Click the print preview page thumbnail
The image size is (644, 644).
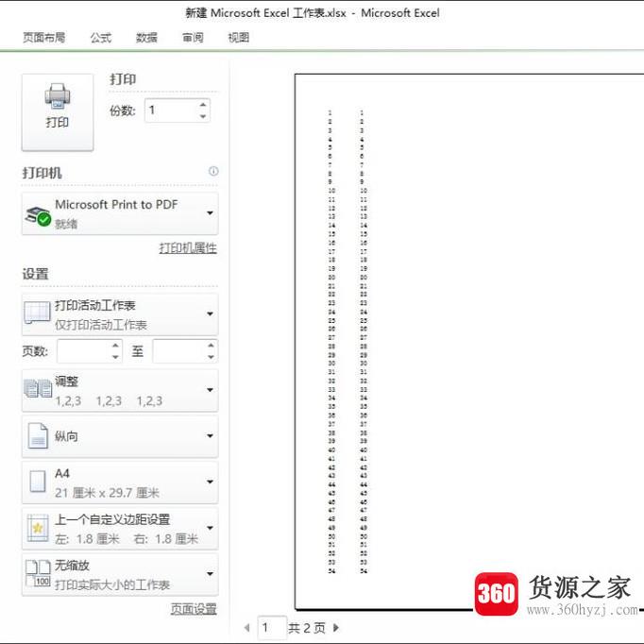pyautogui.click(x=469, y=342)
